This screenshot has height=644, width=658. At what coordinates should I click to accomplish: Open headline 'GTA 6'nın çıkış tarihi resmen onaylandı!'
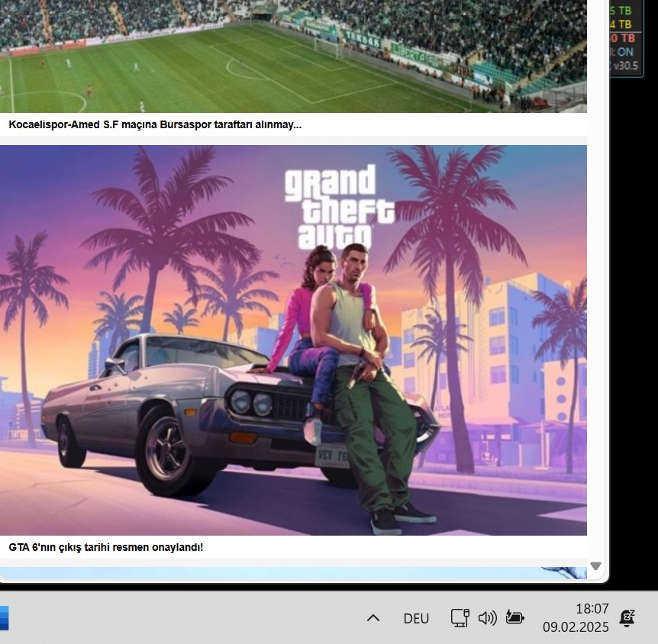(x=106, y=547)
